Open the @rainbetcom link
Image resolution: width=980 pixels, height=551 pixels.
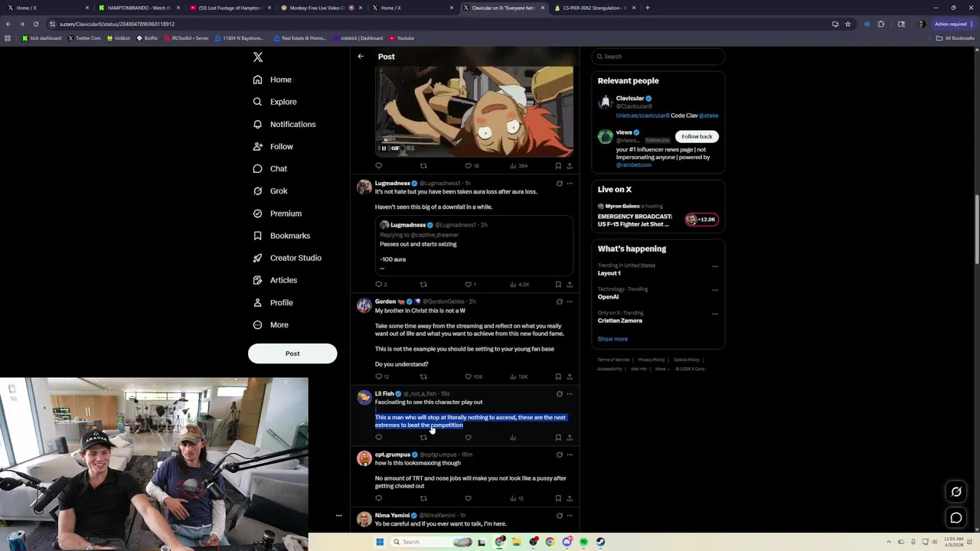tap(634, 165)
